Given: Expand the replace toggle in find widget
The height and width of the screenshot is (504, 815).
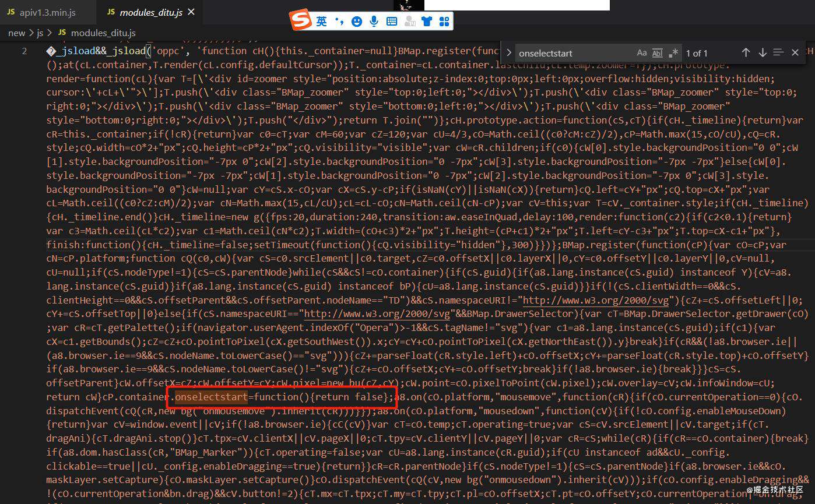Looking at the screenshot, I should coord(508,53).
